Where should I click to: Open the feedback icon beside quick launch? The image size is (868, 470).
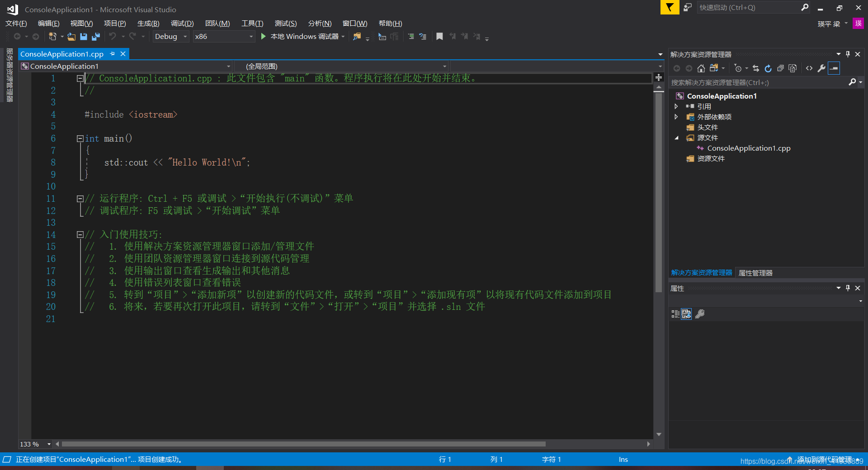click(x=688, y=7)
